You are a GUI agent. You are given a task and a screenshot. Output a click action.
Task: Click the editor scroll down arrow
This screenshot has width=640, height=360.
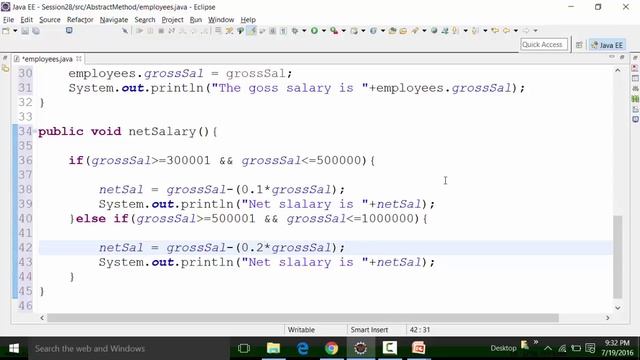click(x=618, y=308)
